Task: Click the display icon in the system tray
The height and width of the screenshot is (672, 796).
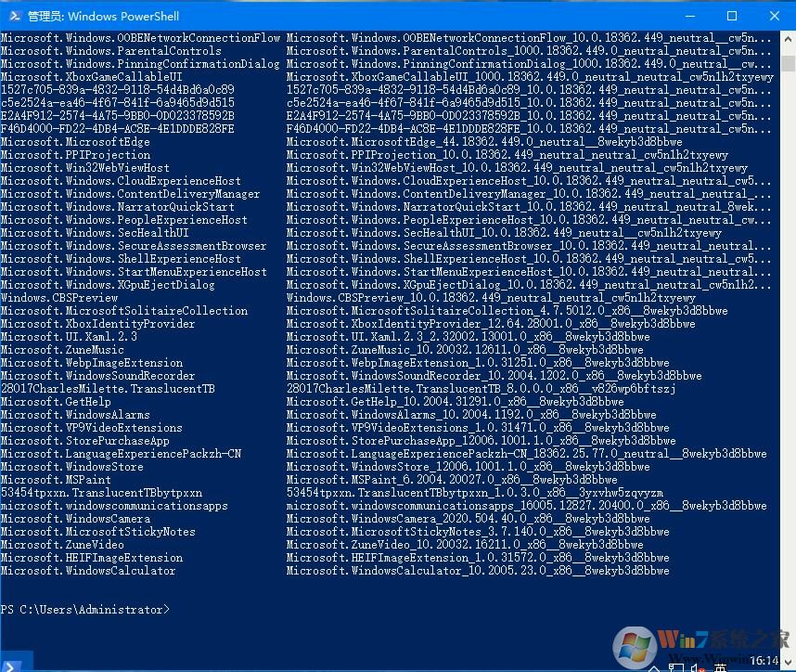Action: coord(676,667)
